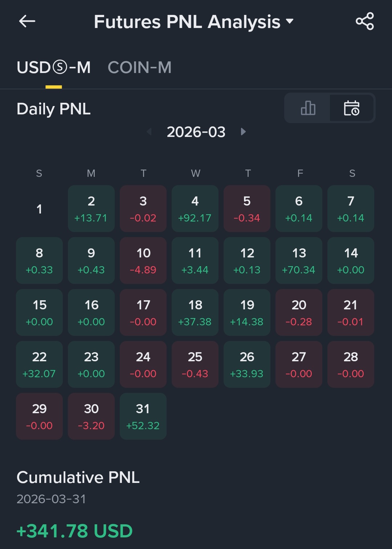Select day 26 showing +33.93
The image size is (392, 549).
point(247,364)
